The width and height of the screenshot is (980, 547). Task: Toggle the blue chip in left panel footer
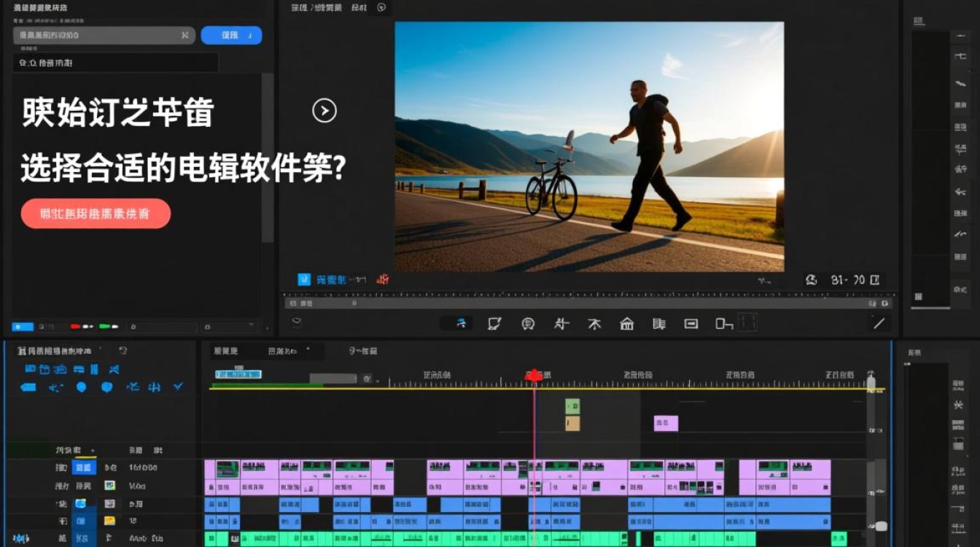(x=23, y=327)
